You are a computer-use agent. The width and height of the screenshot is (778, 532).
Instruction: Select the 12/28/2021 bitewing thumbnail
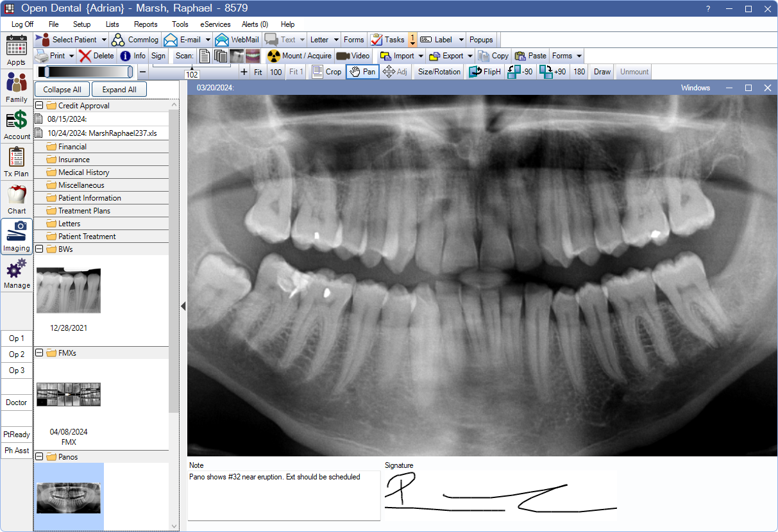[68, 290]
